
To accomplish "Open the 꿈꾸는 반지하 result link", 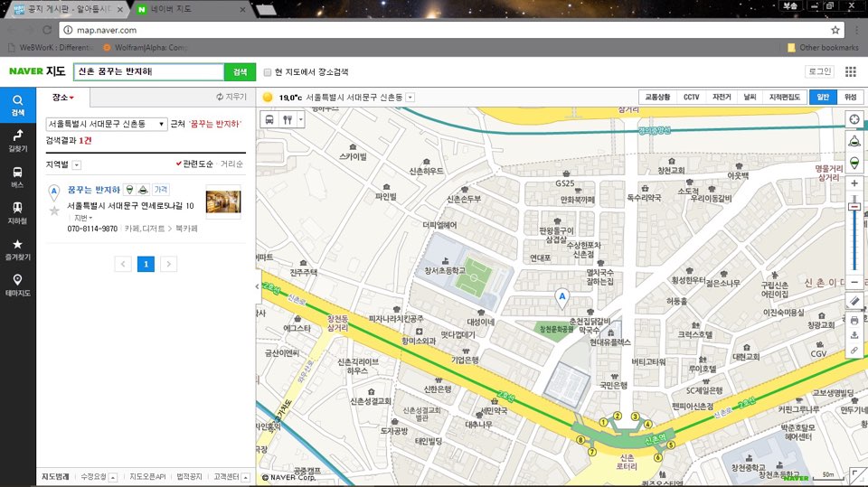I will [x=93, y=190].
